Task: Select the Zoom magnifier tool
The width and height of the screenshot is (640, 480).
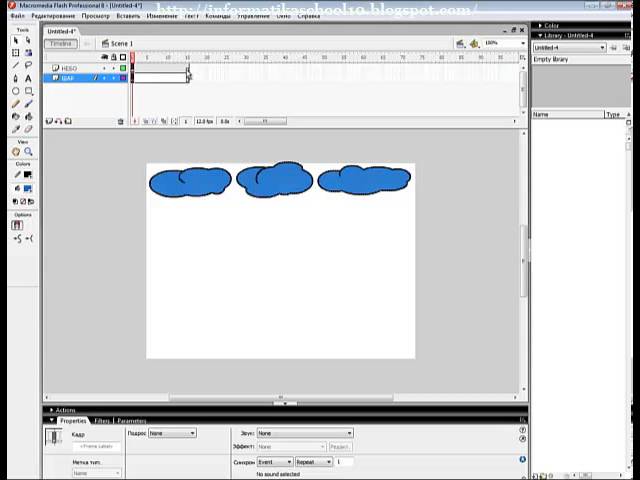Action: coord(28,152)
